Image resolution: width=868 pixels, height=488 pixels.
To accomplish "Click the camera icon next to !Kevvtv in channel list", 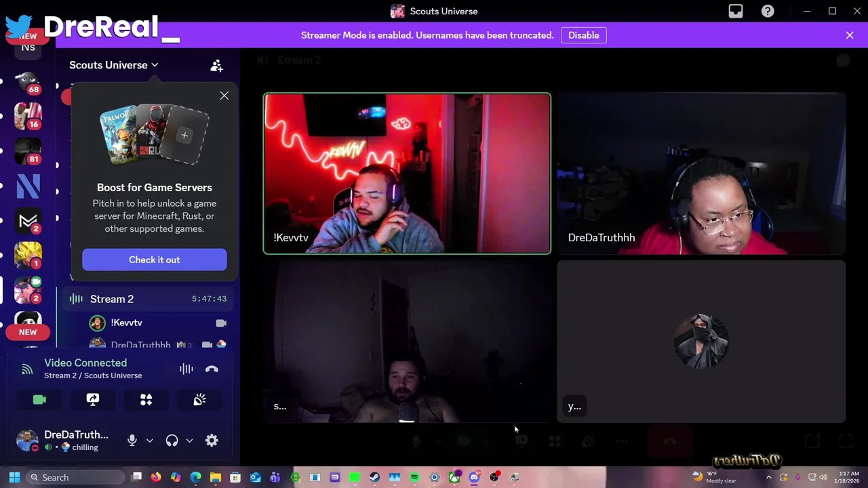I will 221,323.
